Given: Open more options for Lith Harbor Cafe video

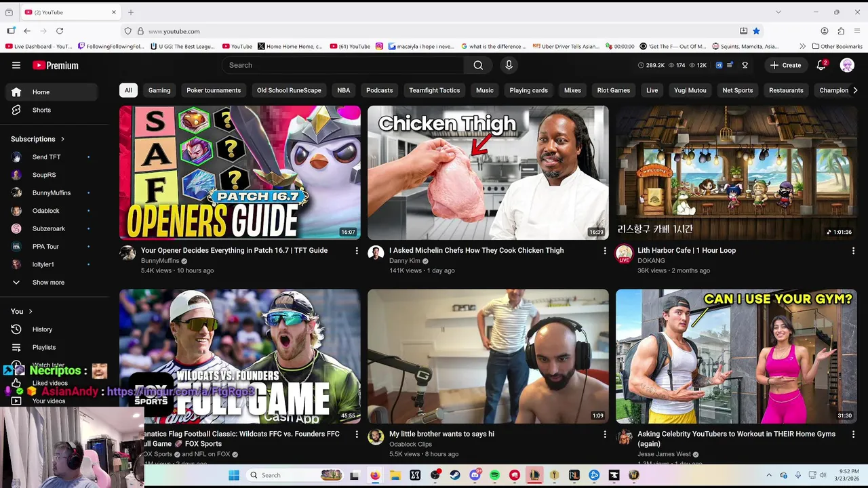Looking at the screenshot, I should click(x=853, y=251).
